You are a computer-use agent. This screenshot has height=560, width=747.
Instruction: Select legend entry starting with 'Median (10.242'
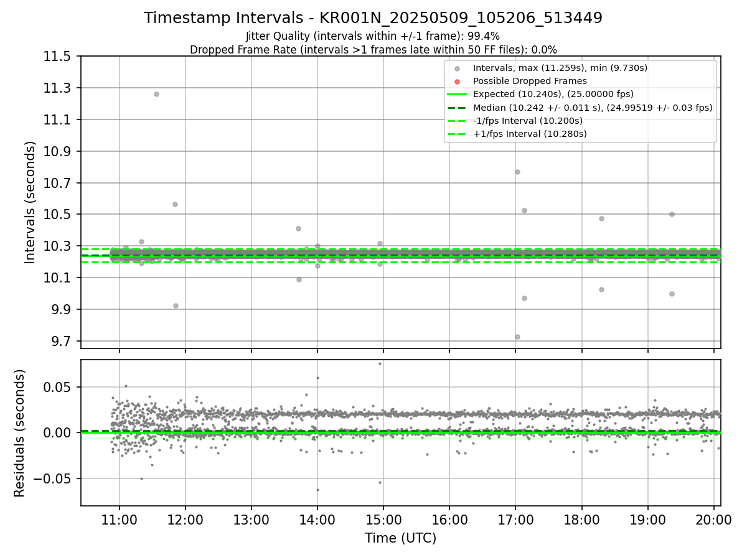pos(593,108)
